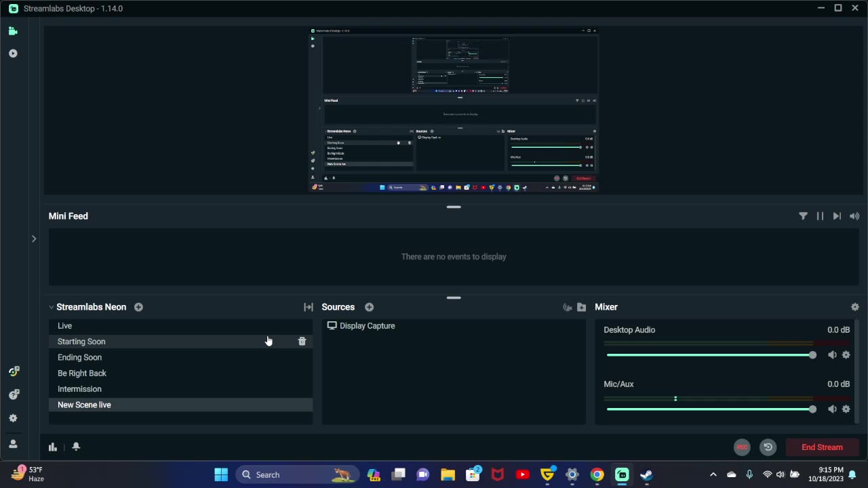Mute Desktop Audio in Mixer
This screenshot has width=868, height=488.
[x=832, y=355]
